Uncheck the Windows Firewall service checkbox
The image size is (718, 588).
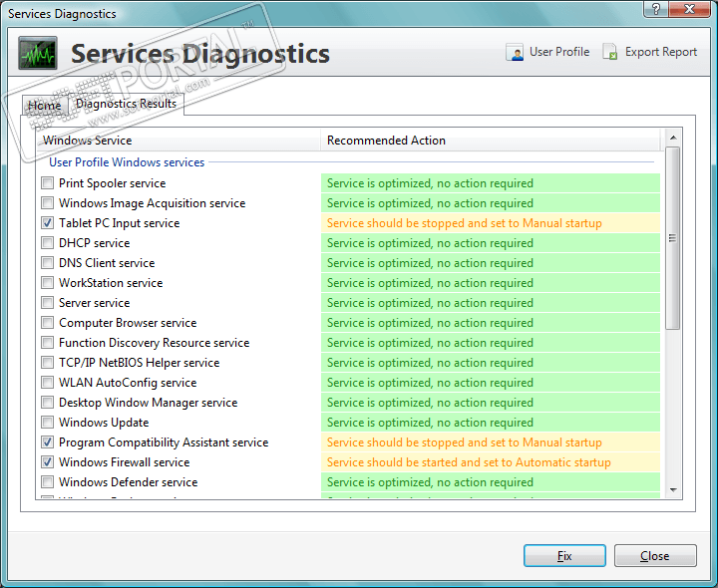coord(48,462)
